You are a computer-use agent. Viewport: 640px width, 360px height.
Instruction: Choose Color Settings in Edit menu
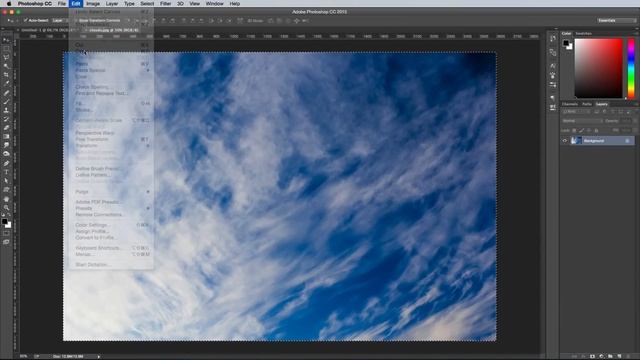click(112, 225)
